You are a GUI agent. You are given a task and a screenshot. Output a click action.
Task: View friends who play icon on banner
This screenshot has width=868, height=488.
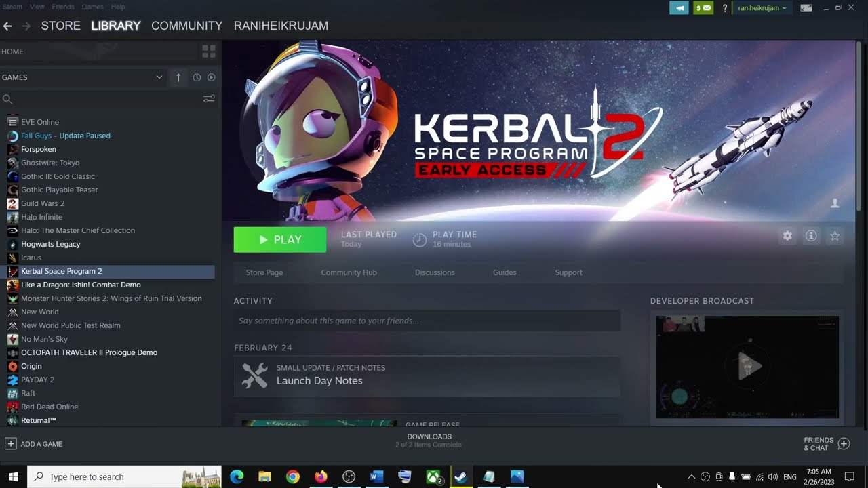(835, 203)
